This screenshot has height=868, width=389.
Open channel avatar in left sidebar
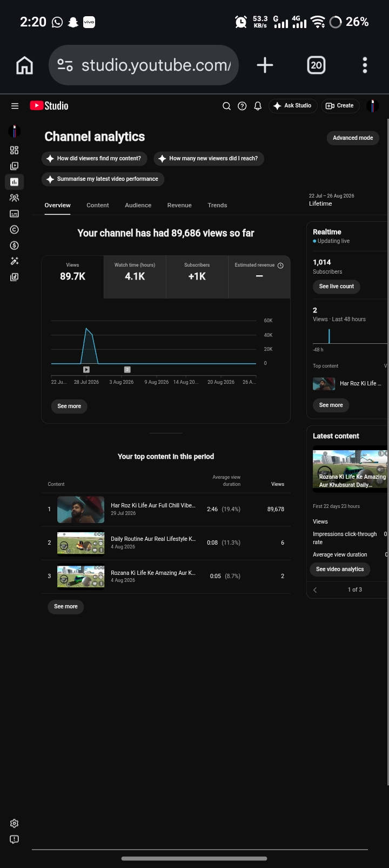15,131
